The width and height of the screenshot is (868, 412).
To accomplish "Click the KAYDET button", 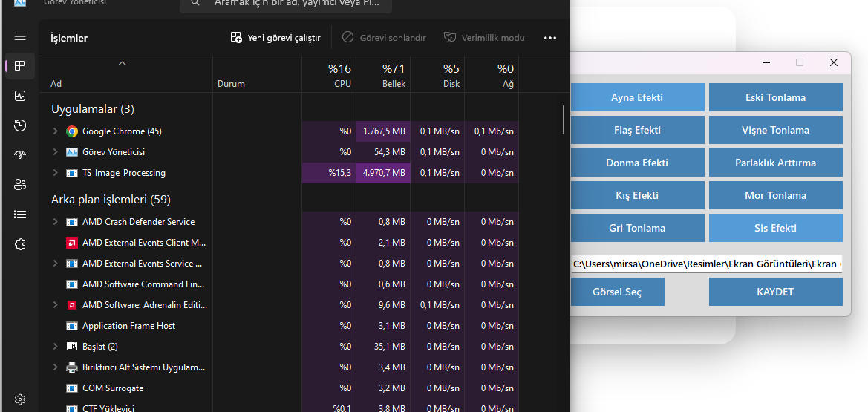I will (x=775, y=292).
